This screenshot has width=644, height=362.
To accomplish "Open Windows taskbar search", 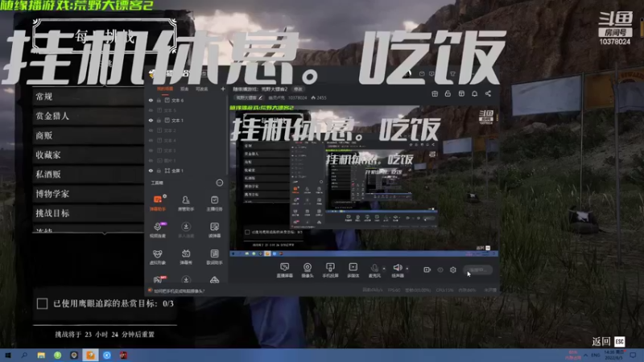I will point(24,356).
